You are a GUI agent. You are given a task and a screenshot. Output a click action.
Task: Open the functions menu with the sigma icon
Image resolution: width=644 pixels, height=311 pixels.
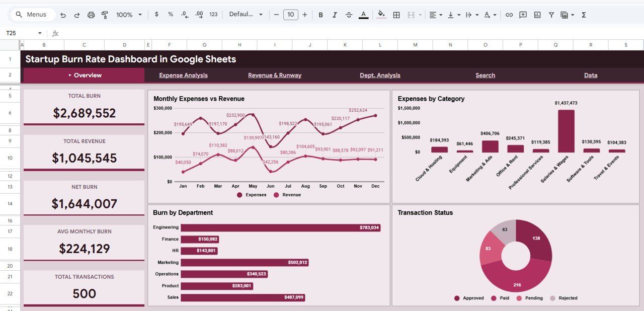tap(583, 15)
